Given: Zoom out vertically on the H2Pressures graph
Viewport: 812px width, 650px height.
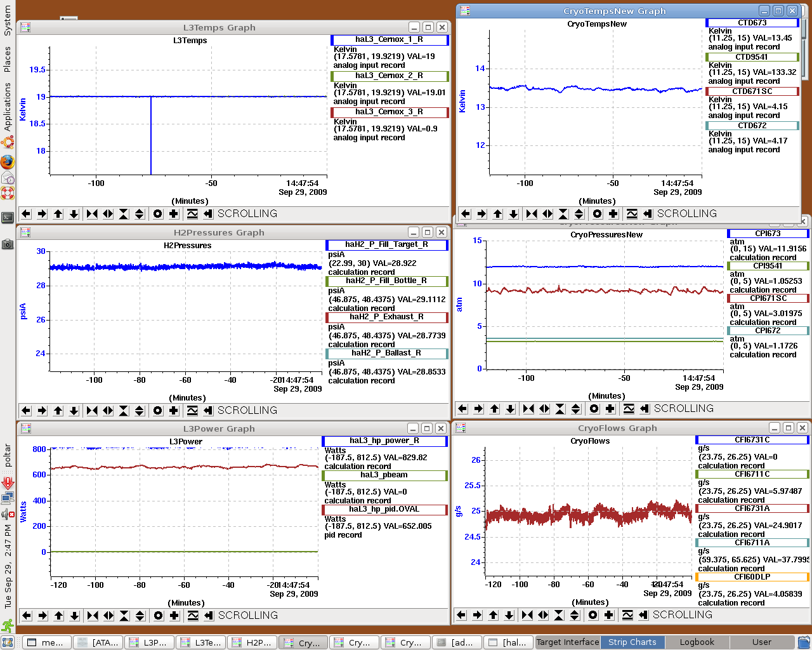Looking at the screenshot, I should (140, 411).
